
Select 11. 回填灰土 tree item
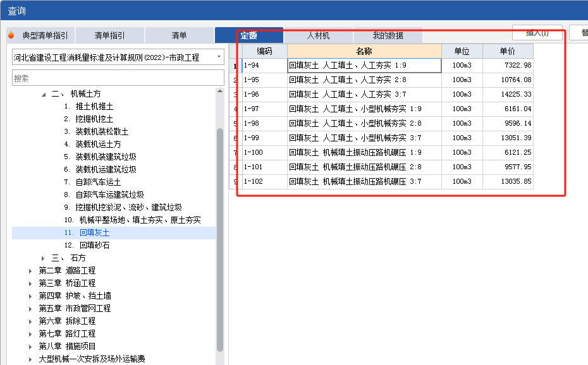tap(114, 233)
